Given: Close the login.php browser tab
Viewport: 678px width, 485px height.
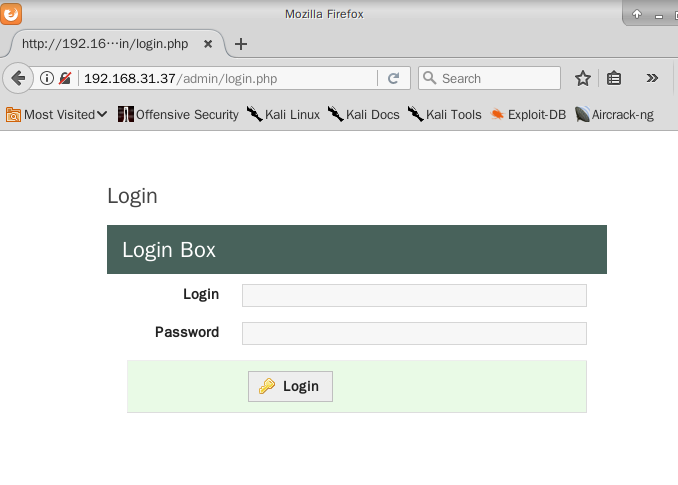Looking at the screenshot, I should pos(208,44).
